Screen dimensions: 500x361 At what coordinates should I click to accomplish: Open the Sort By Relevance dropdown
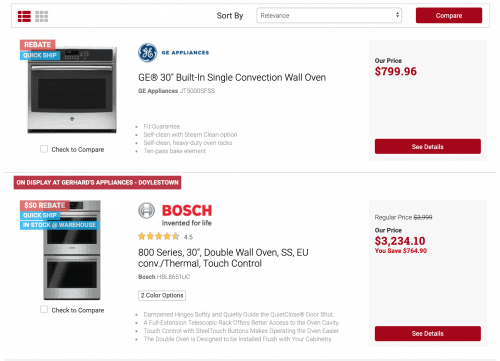[x=329, y=15]
